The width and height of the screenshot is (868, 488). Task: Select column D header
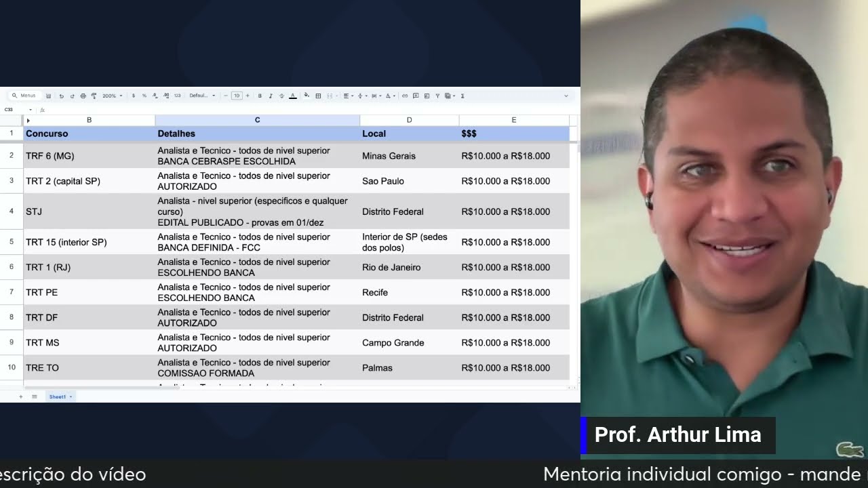coord(409,120)
